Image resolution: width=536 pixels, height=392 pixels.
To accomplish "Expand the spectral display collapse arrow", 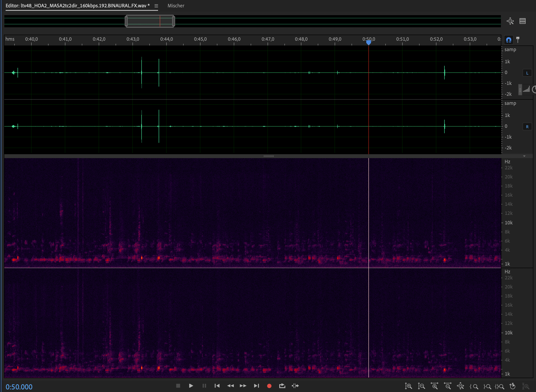I will 524,156.
